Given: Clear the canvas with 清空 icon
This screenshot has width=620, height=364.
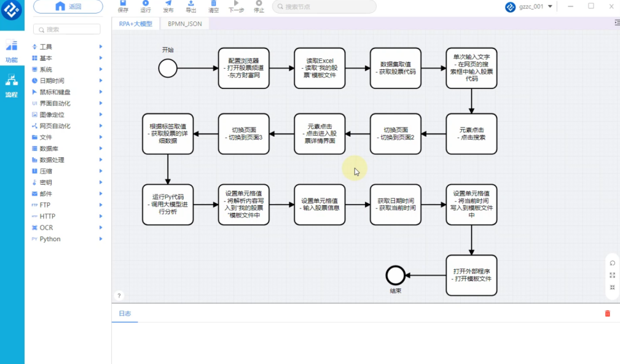Looking at the screenshot, I should tap(213, 4).
